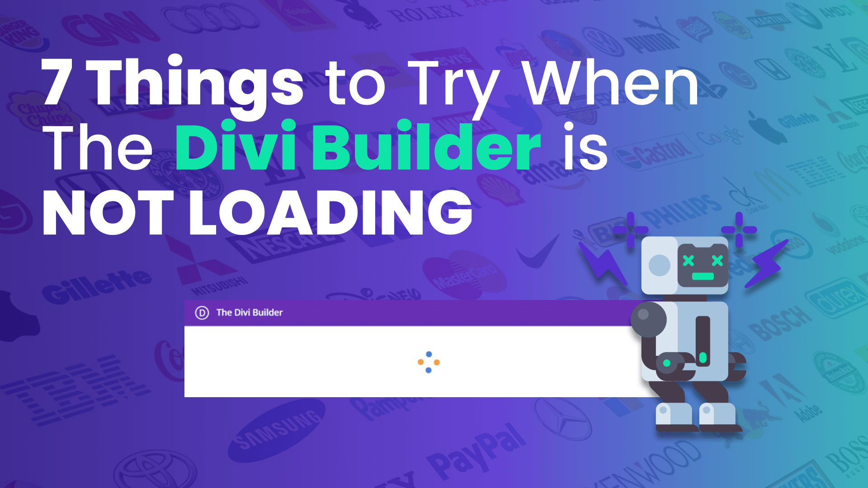Select The Divi Builder label text

coord(251,312)
